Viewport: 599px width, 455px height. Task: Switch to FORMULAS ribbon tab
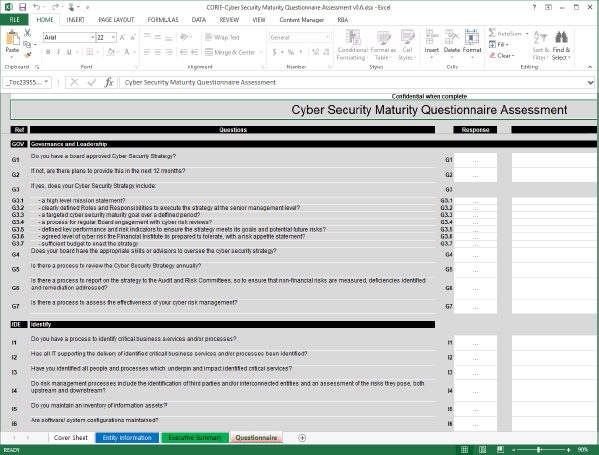pos(163,19)
